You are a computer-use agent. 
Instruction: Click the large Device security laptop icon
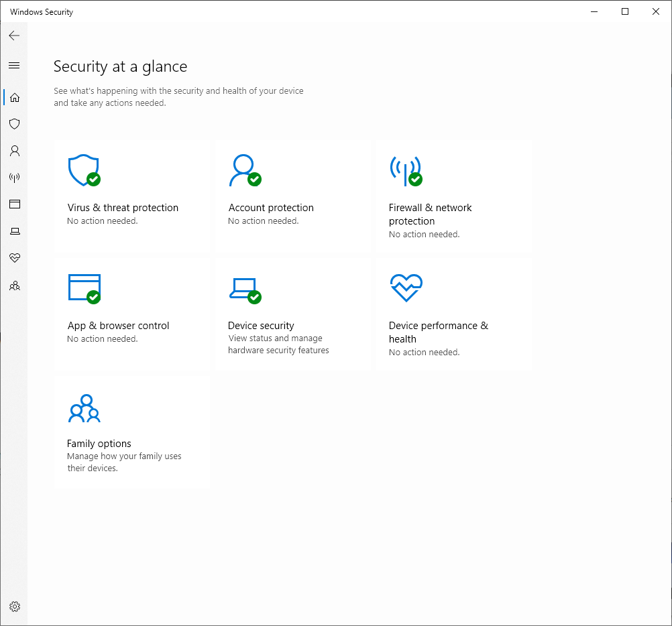[245, 291]
